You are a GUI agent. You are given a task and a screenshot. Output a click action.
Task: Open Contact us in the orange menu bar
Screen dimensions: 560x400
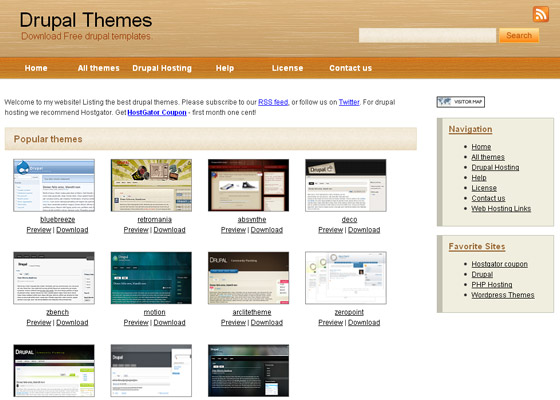[350, 68]
